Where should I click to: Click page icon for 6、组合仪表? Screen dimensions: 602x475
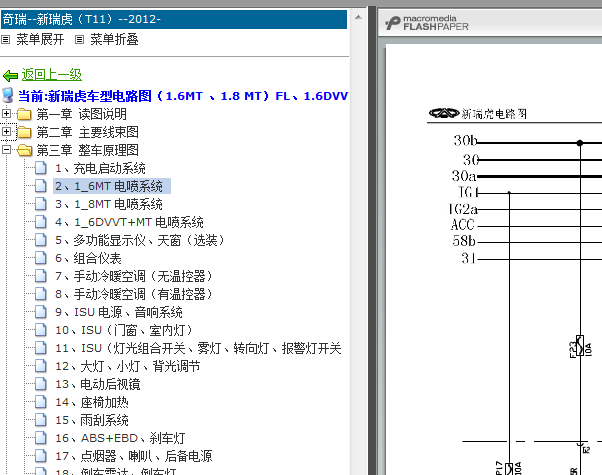tap(41, 258)
